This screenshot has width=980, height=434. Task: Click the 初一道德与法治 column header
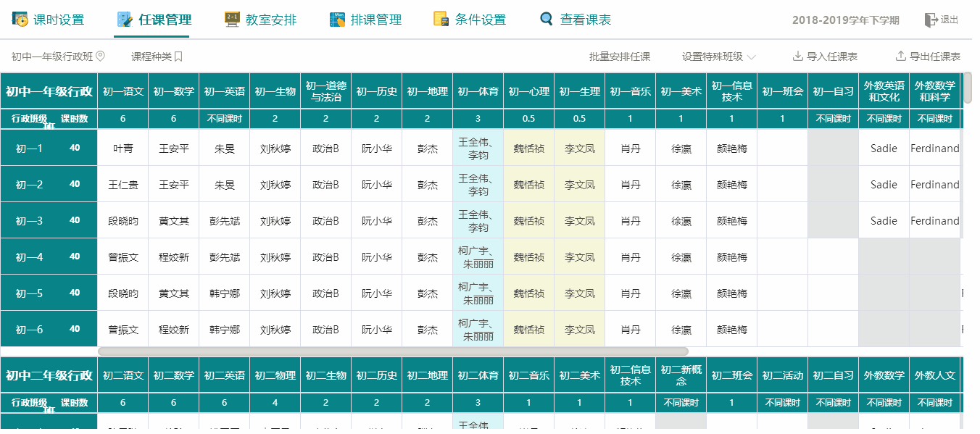coord(326,91)
